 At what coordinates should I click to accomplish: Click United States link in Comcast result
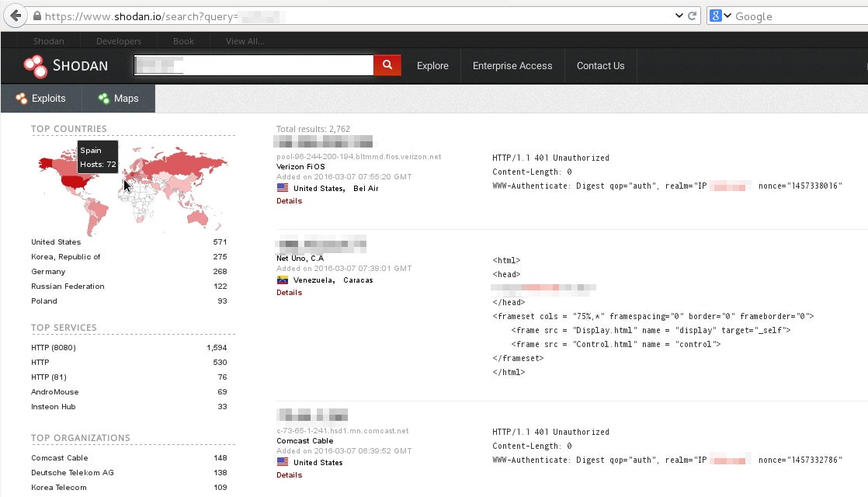pyautogui.click(x=318, y=463)
